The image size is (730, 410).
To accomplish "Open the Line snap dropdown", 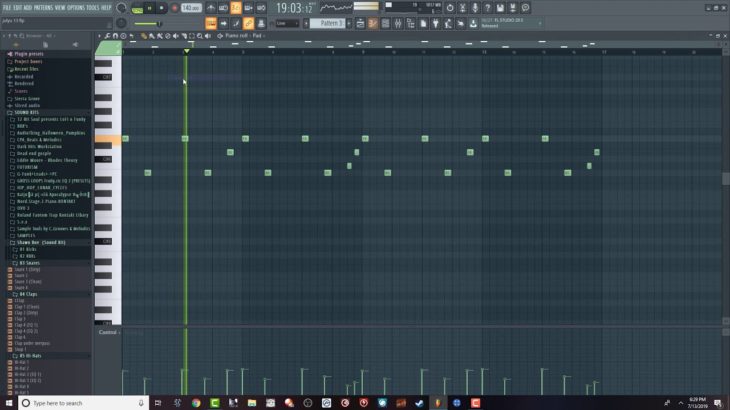I will pos(287,23).
